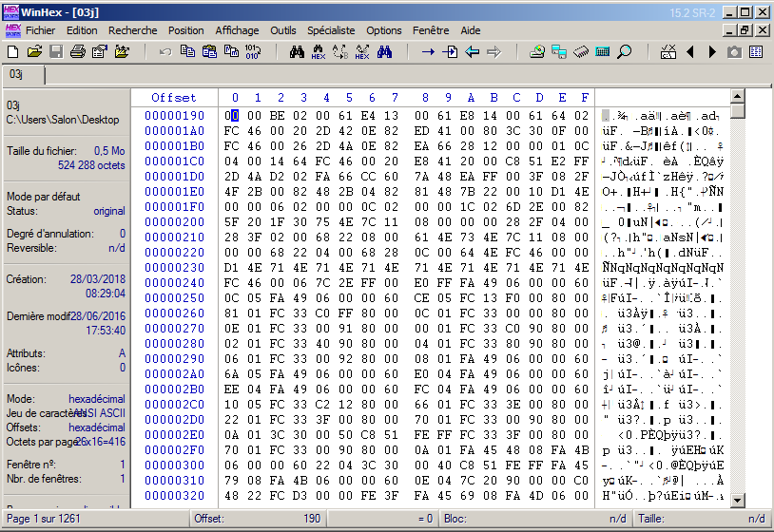Replace text using the A-to-B arrows icon
Image resolution: width=774 pixels, height=532 pixels.
pos(340,51)
